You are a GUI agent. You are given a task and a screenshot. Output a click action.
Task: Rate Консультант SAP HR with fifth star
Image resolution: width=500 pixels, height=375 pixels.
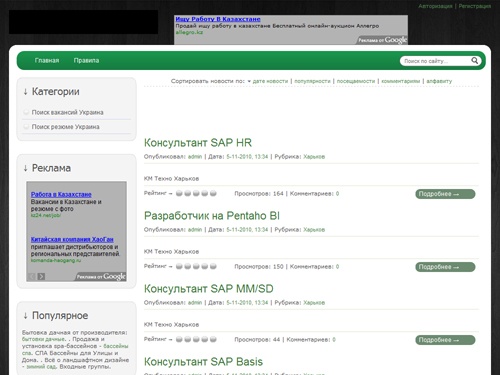213,193
